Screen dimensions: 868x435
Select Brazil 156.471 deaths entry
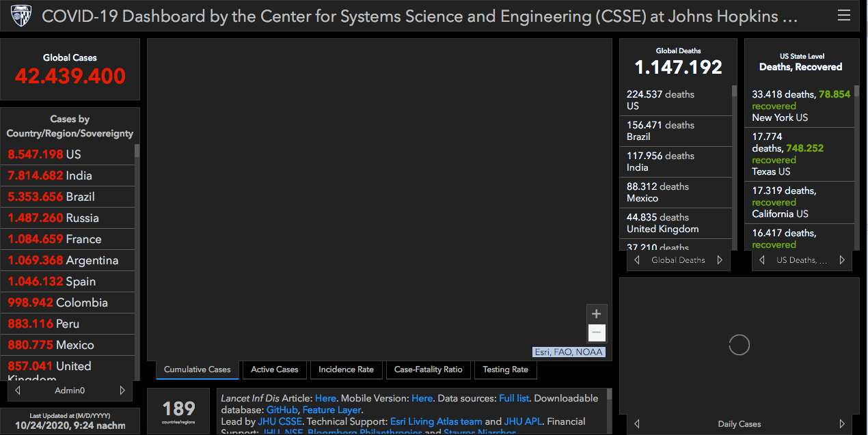675,131
